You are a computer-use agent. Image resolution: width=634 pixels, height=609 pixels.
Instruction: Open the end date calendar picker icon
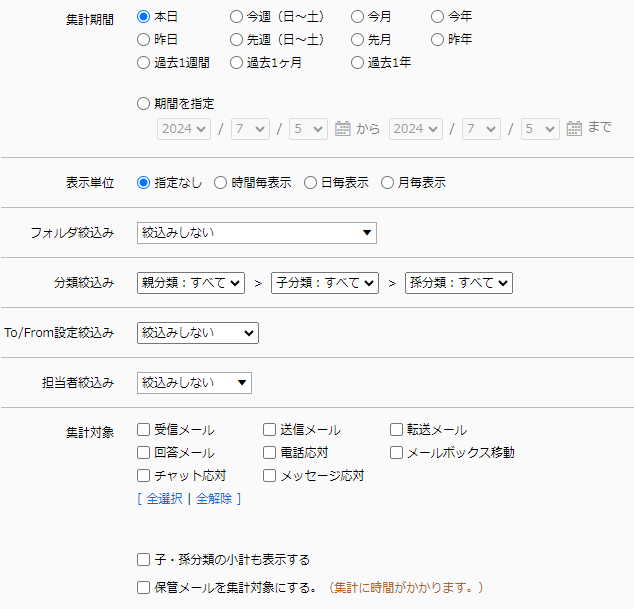tap(574, 129)
